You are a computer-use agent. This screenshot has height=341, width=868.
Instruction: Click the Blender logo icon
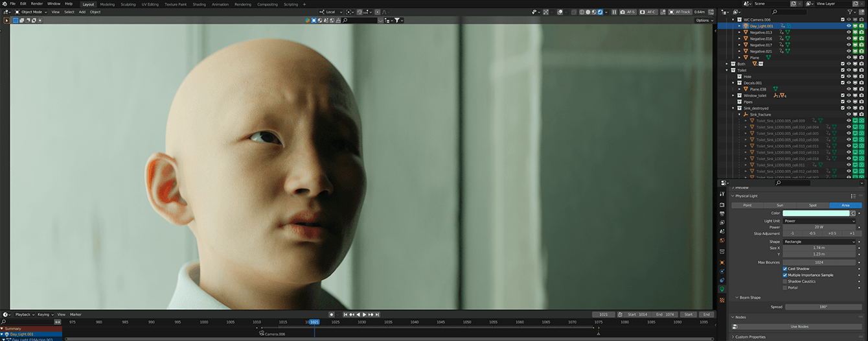[5, 4]
